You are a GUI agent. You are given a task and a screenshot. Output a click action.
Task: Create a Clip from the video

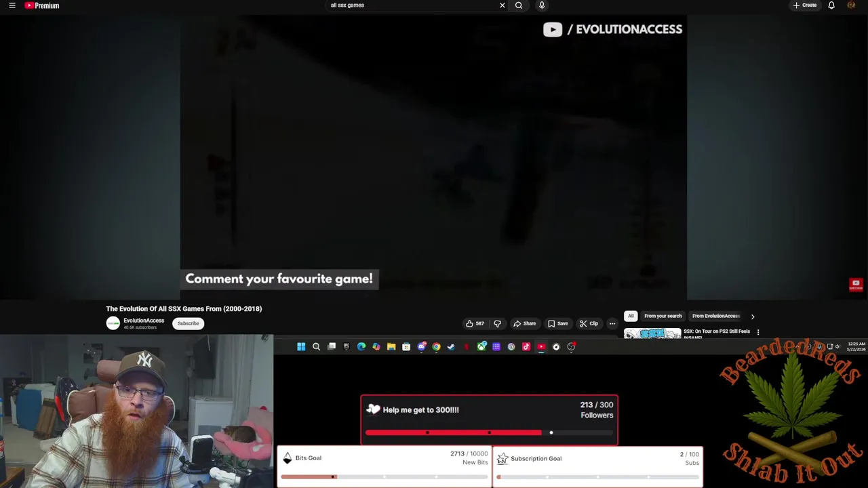tap(589, 323)
